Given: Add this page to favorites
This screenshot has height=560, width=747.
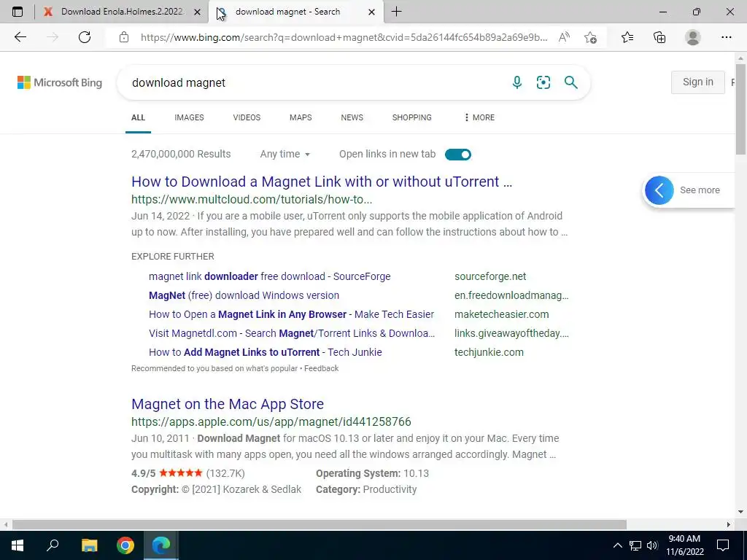Looking at the screenshot, I should click(x=590, y=37).
